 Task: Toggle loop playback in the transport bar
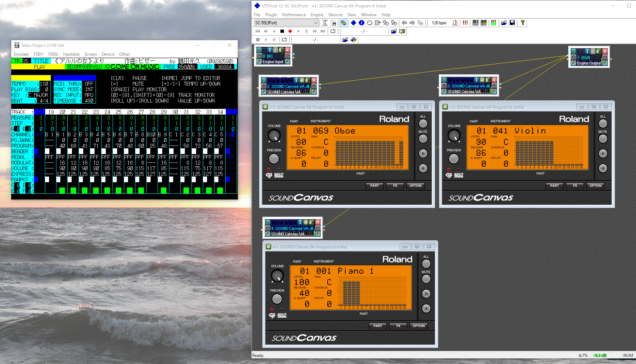pyautogui.click(x=333, y=31)
